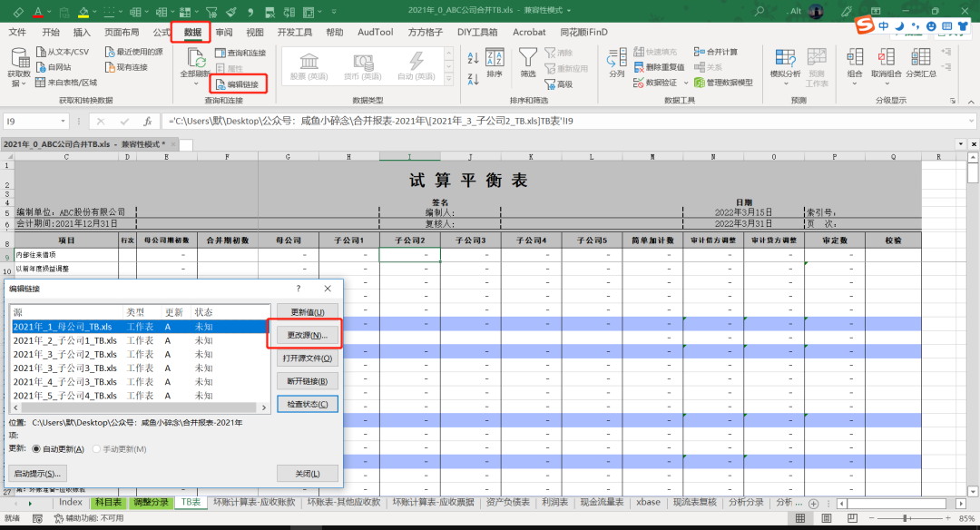Click the search magnifier in the title bar
This screenshot has height=530, width=980.
pos(759,11)
